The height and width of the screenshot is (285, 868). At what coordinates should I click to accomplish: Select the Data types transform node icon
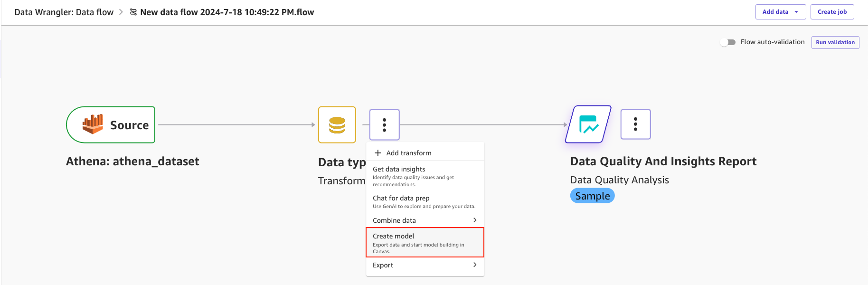[x=337, y=124]
